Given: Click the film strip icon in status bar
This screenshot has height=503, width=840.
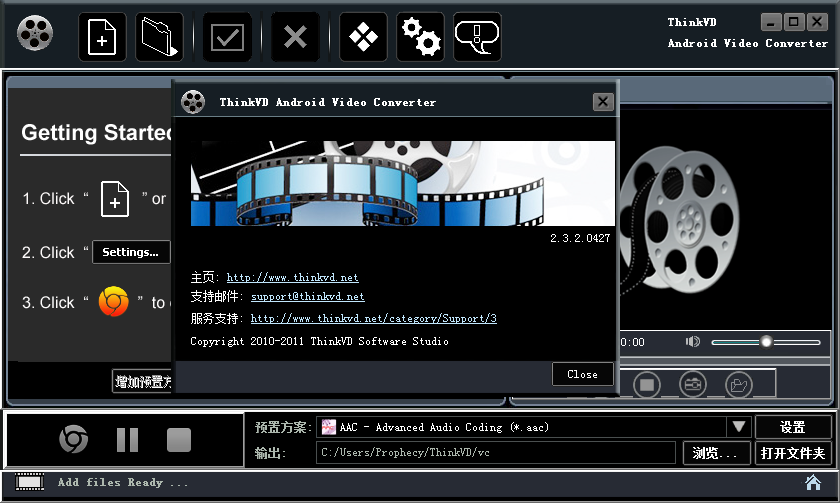Looking at the screenshot, I should coord(29,482).
